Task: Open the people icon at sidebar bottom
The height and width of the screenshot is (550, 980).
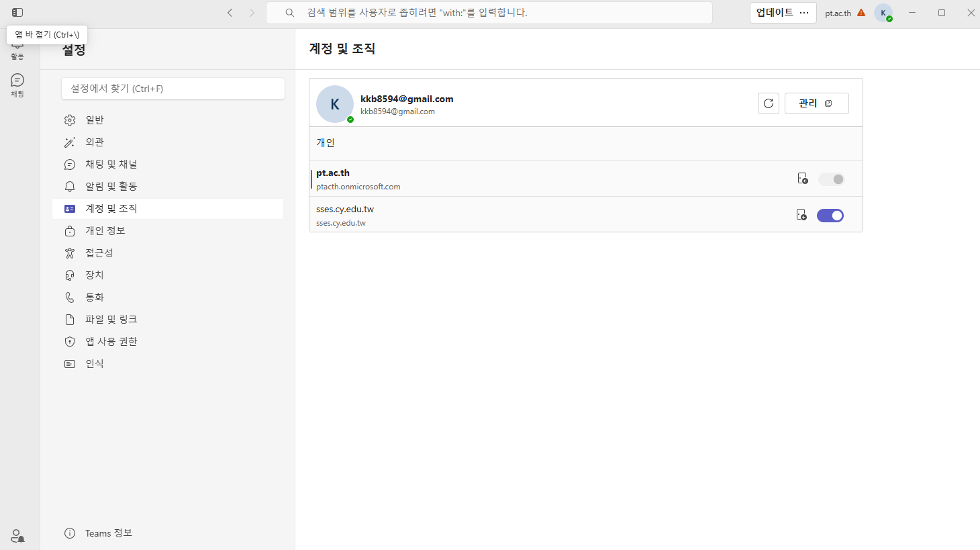Action: (17, 536)
